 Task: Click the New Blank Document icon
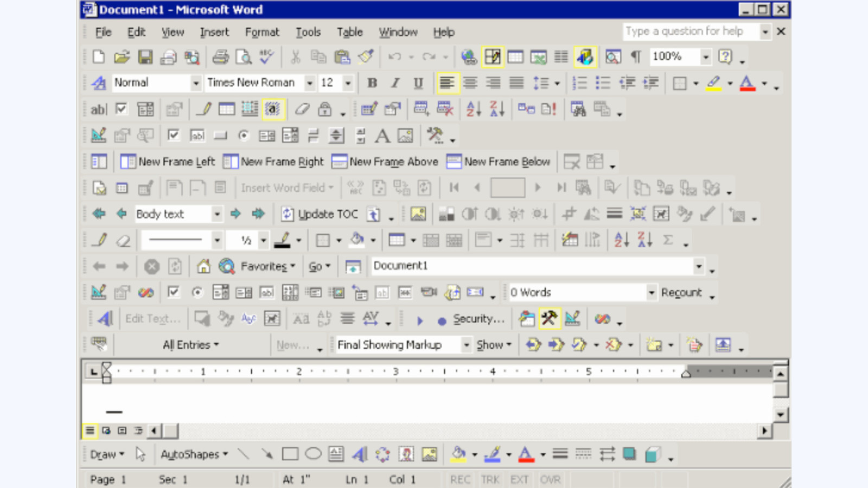point(99,57)
